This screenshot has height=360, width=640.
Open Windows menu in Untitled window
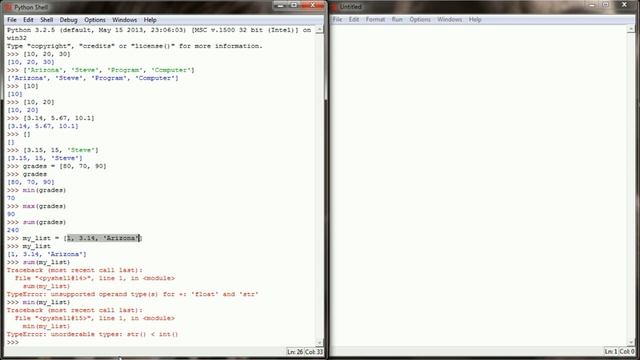pos(449,19)
